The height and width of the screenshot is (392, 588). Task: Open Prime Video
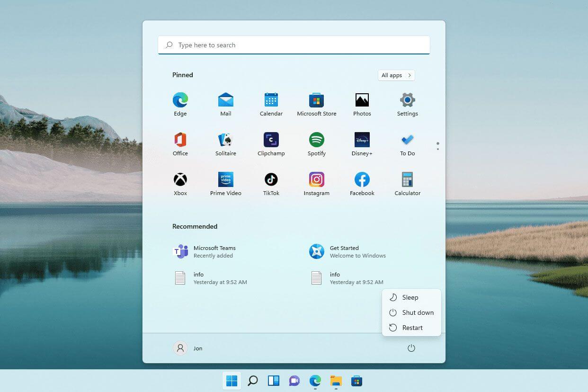point(225,180)
